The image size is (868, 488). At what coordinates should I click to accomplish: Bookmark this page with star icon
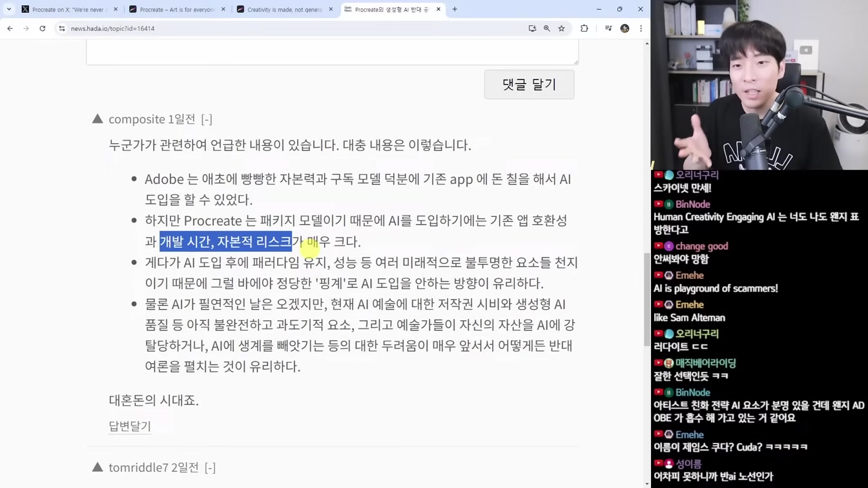(x=562, y=28)
